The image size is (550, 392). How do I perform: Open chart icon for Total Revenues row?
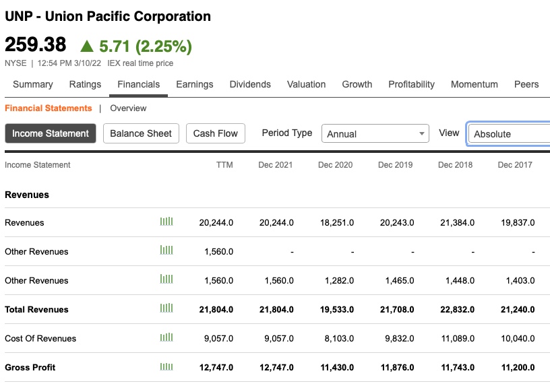[x=166, y=308]
